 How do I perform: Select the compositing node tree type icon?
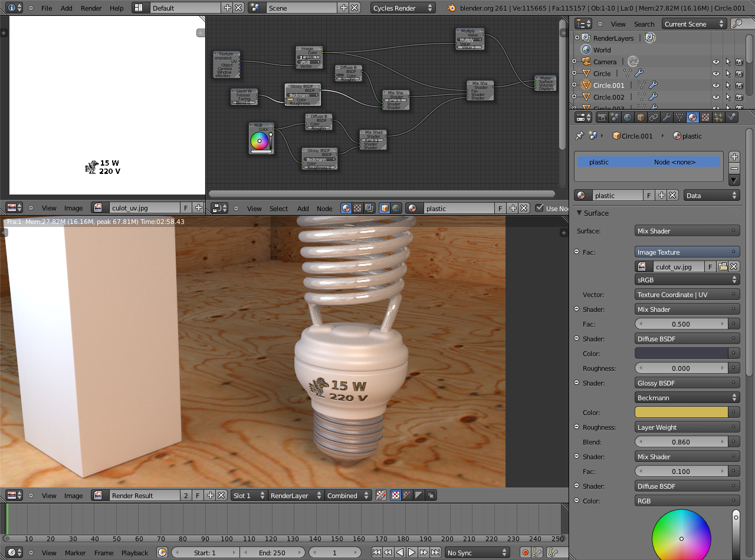[369, 208]
